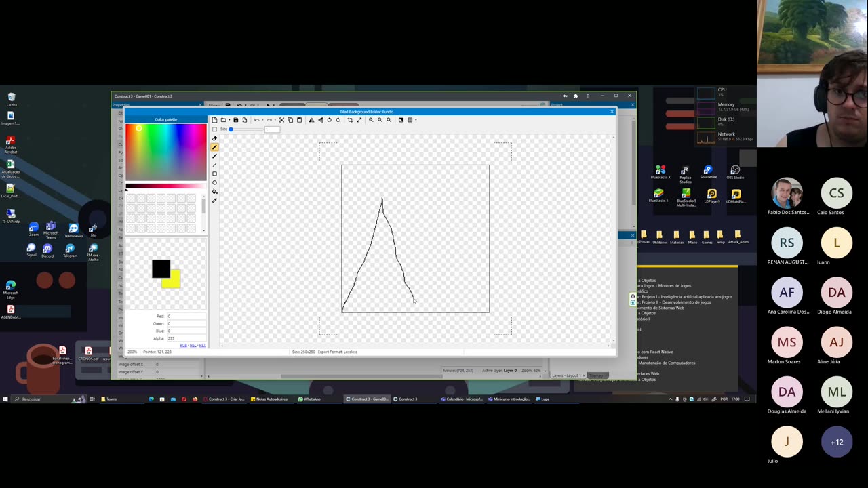868x488 pixels.
Task: Select participant Caio Santos avatar
Action: [x=836, y=193]
